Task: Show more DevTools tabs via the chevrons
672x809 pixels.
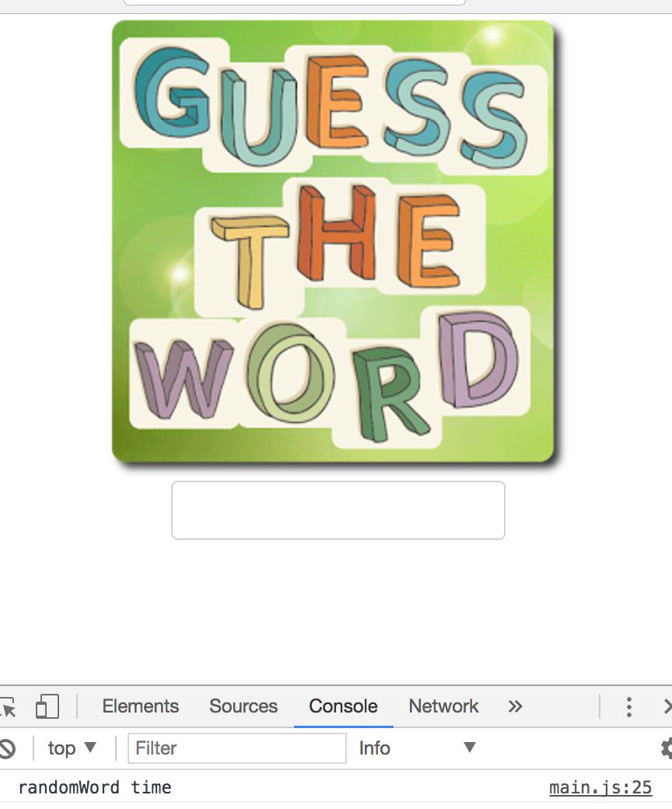Action: 515,706
